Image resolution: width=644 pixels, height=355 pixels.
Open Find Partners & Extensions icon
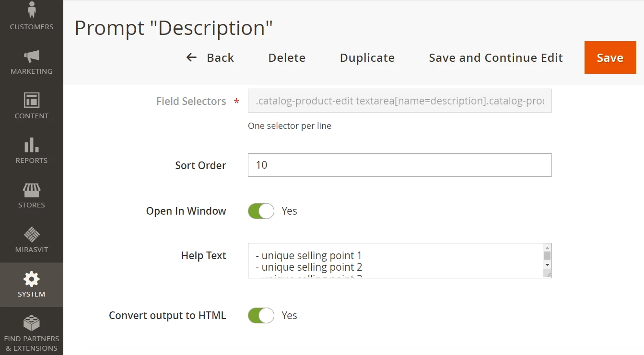(x=32, y=323)
